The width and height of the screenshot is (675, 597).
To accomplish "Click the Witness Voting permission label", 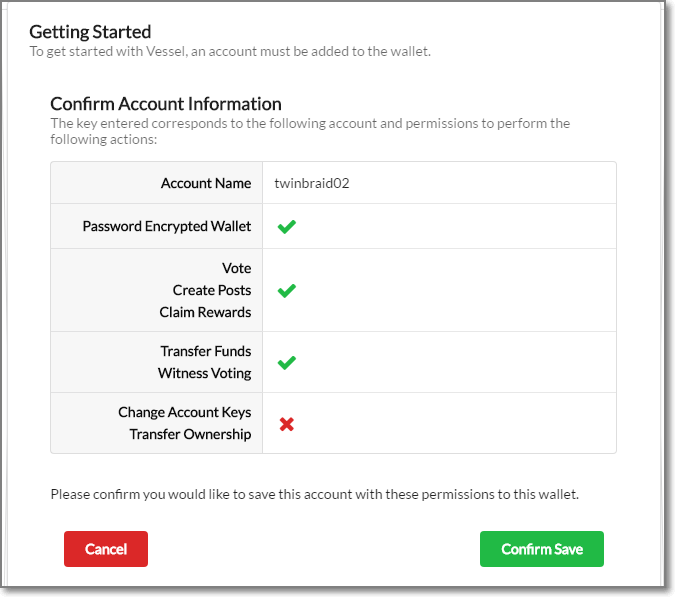I will (x=205, y=374).
